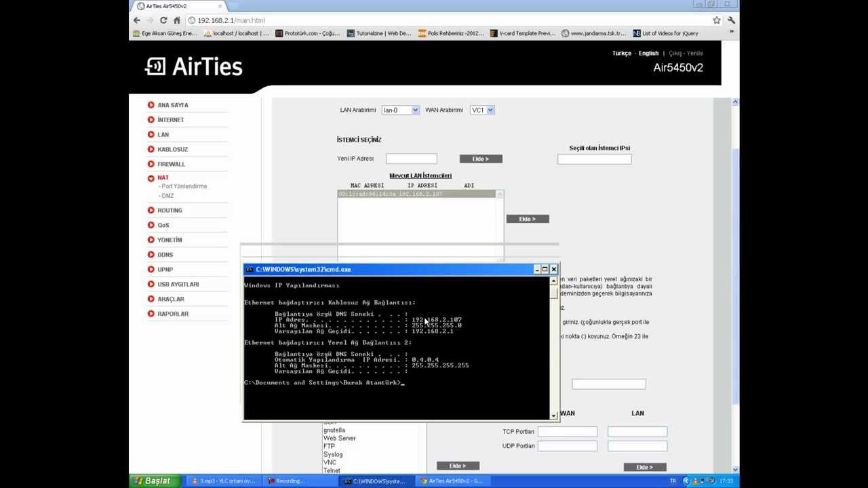This screenshot has height=488, width=868.
Task: Open the LAN Arabirimi lan-0 dropdown
Action: (x=401, y=110)
